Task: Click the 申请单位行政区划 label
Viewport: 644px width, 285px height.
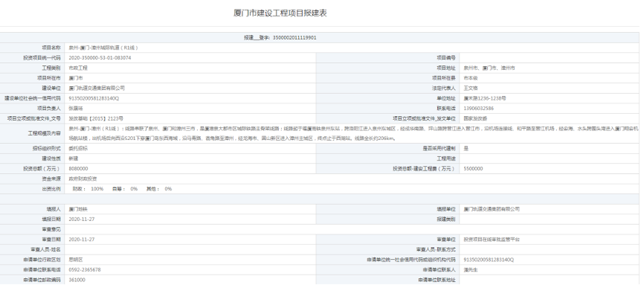Action: (42, 260)
